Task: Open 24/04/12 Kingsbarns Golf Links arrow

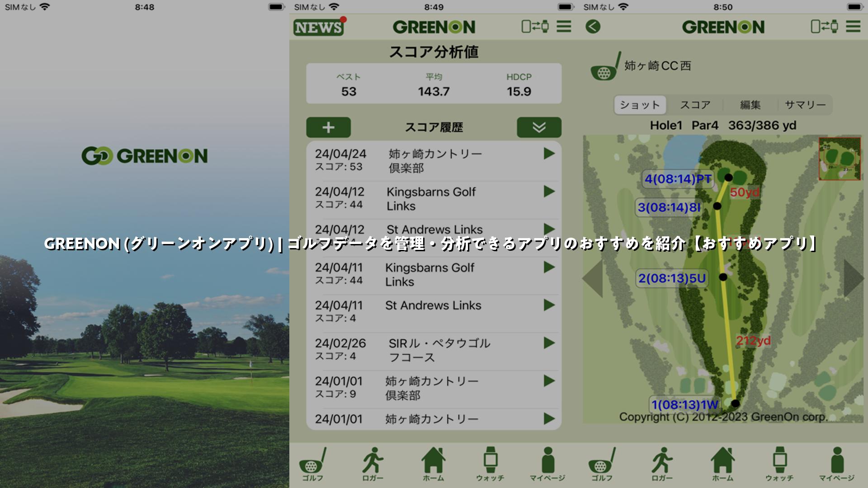Action: click(x=549, y=192)
